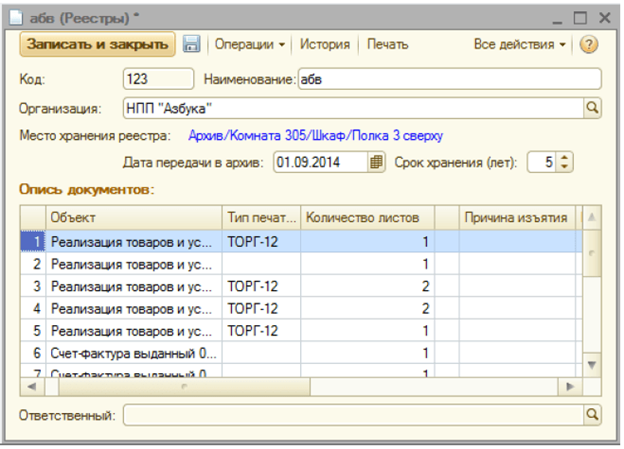The height and width of the screenshot is (449, 624).
Task: Open the История menu item
Action: (x=326, y=45)
